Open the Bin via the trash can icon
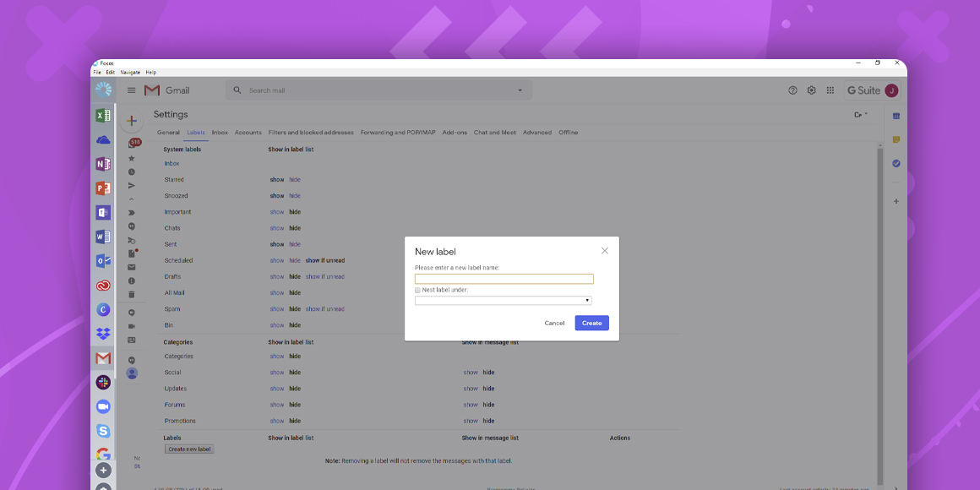The width and height of the screenshot is (980, 490). pos(131,294)
